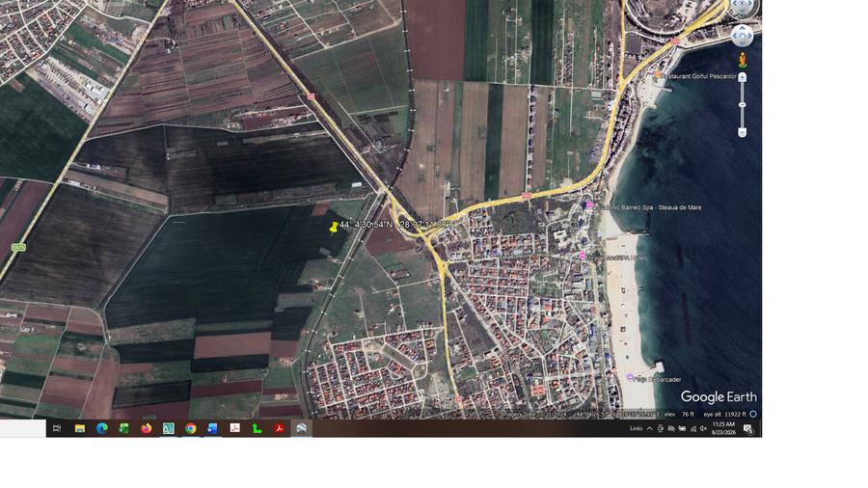Click the Street View pegman icon
The width and height of the screenshot is (868, 488).
[x=743, y=59]
